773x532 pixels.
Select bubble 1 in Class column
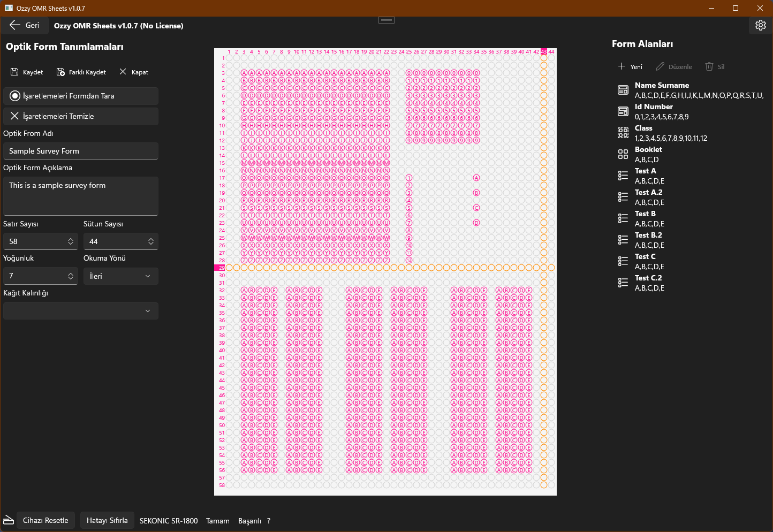tap(409, 178)
